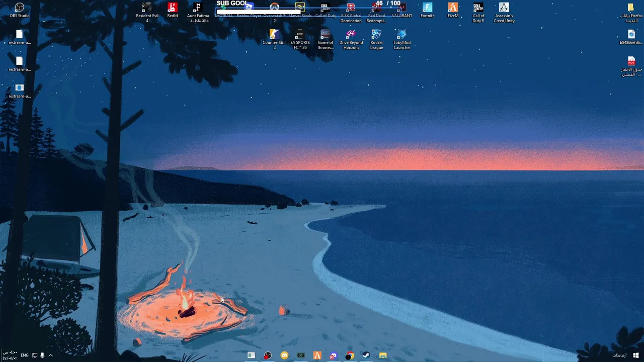Open Discord with 9+ badge in taskbar
Image resolution: width=644 pixels, height=362 pixels.
coord(334,355)
